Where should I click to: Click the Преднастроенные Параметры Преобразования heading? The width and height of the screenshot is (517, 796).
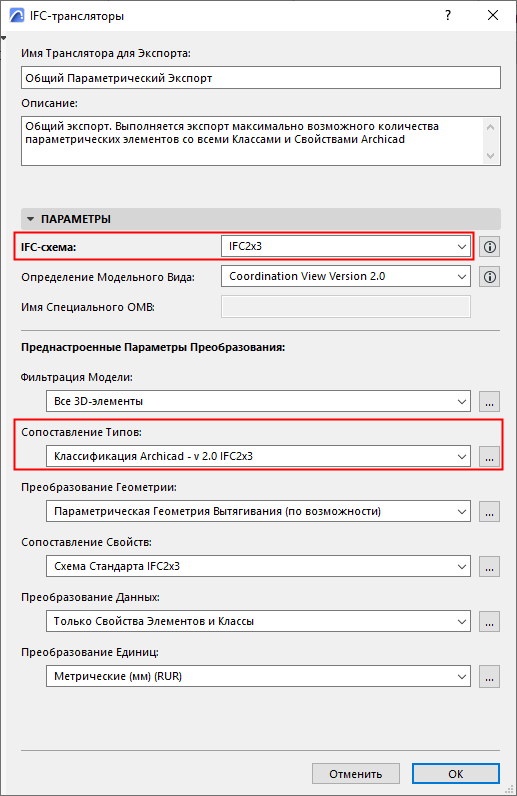[153, 347]
